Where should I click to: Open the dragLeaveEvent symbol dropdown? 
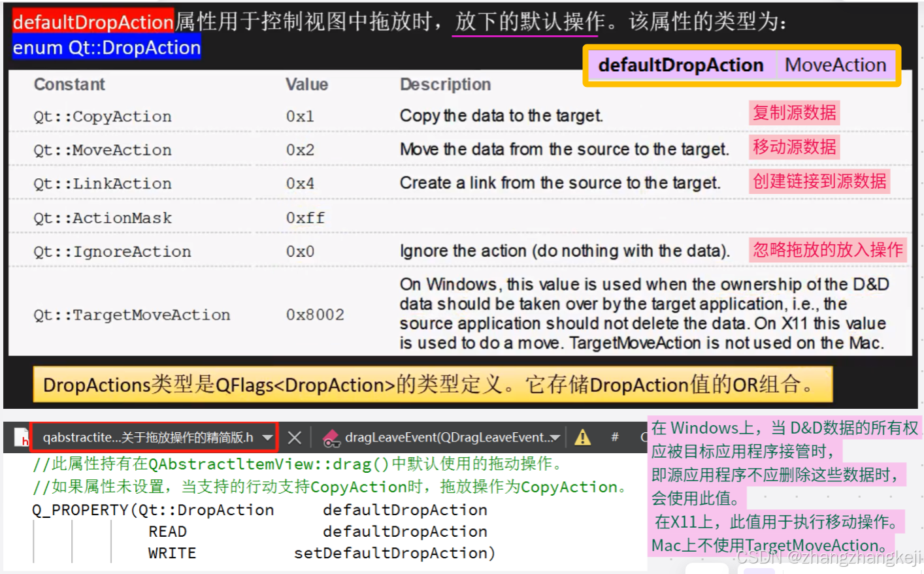(x=555, y=438)
